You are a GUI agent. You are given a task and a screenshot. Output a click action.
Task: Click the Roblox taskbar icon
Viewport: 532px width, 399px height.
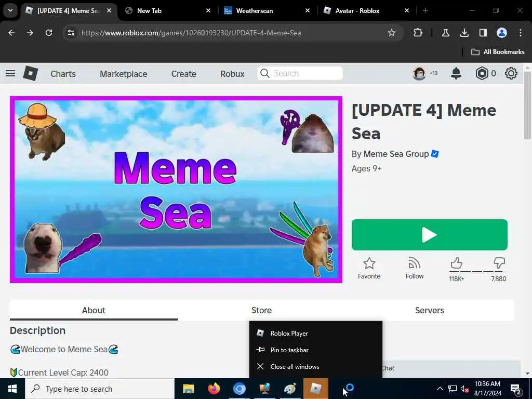pos(315,389)
